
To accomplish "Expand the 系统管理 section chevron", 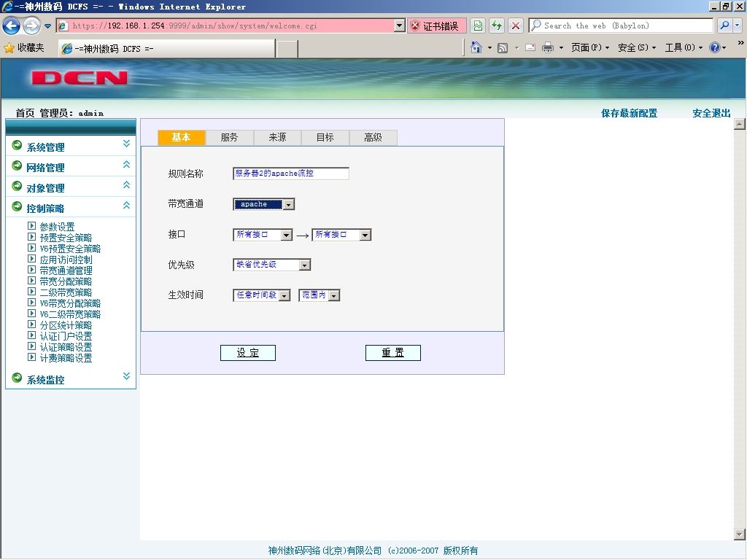I will coord(126,144).
